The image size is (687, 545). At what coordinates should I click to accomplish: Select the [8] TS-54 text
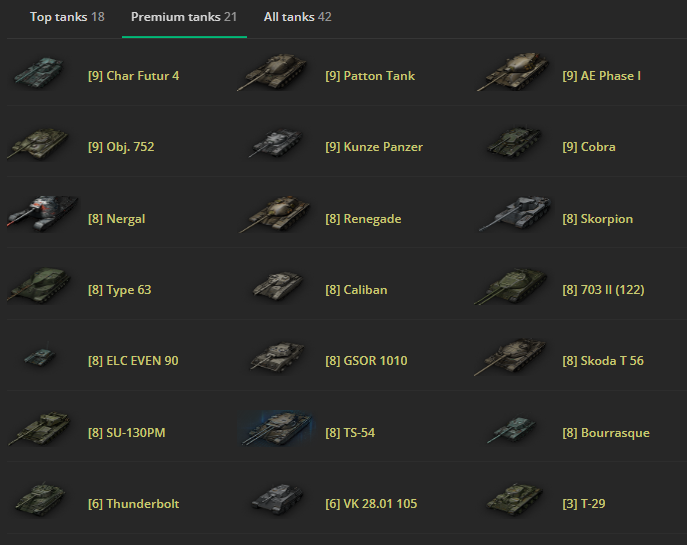350,433
